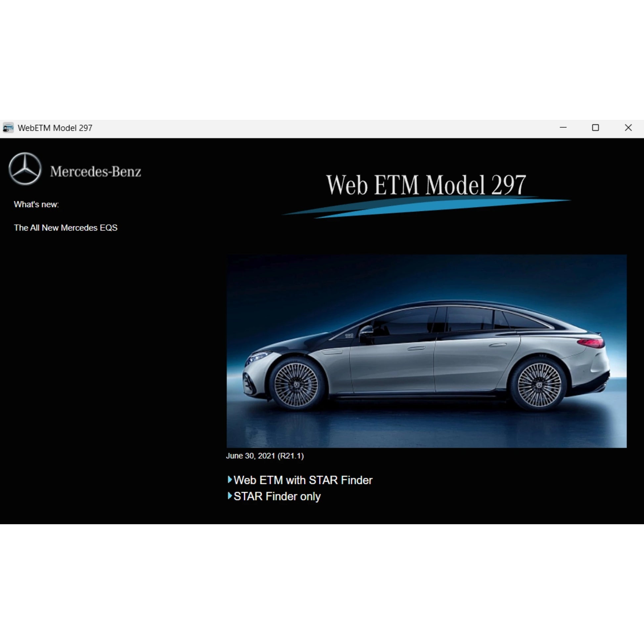Close the WebETM Model 297 window
644x644 pixels.
[x=628, y=128]
